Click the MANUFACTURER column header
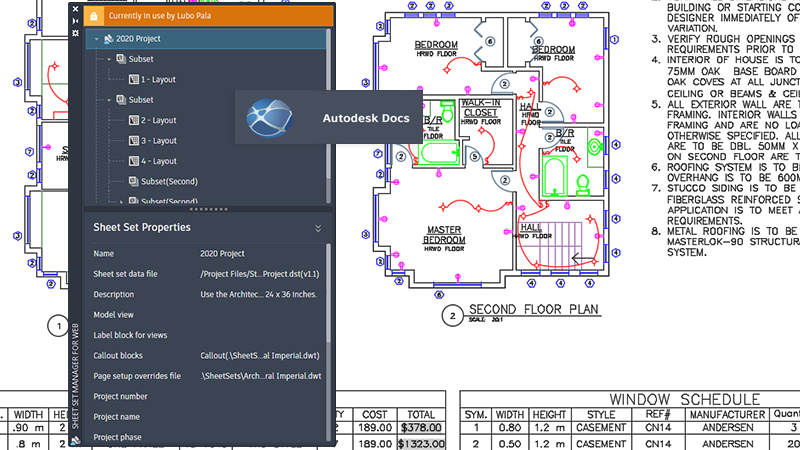 pos(728,415)
